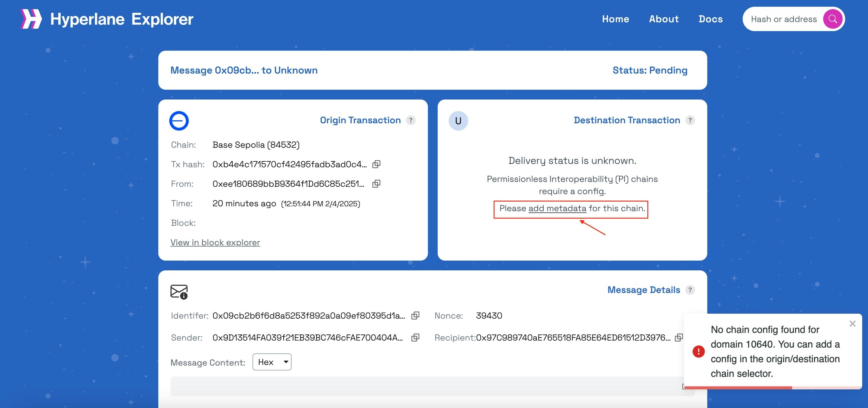Follow the add metadata link

coord(557,208)
